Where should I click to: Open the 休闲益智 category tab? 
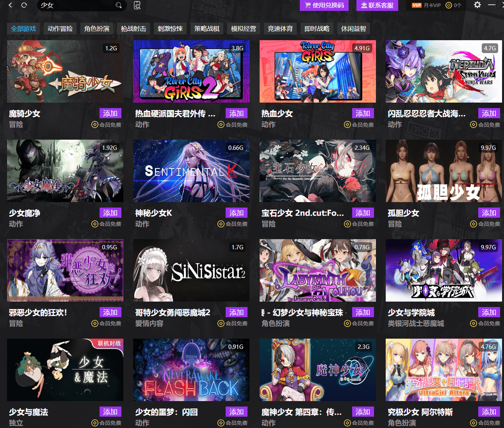pos(354,28)
